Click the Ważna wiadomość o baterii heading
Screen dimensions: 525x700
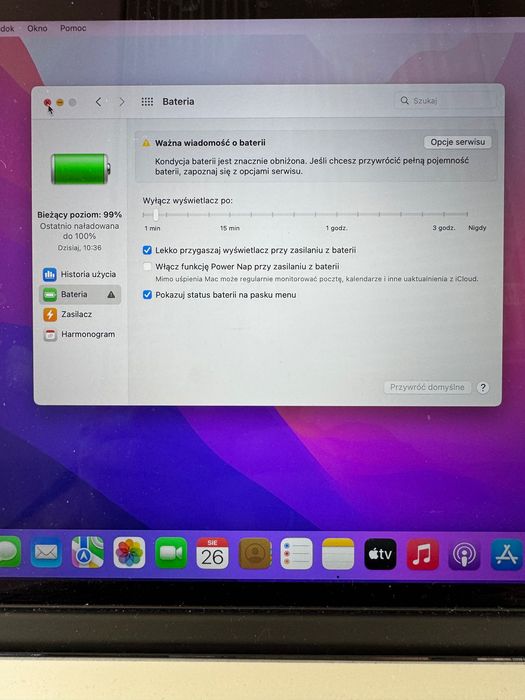click(x=210, y=143)
